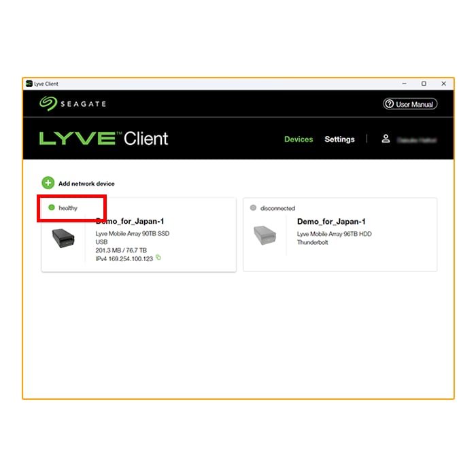Click the IPv4 169.254.100.123 address text
The image size is (476, 476).
[124, 258]
